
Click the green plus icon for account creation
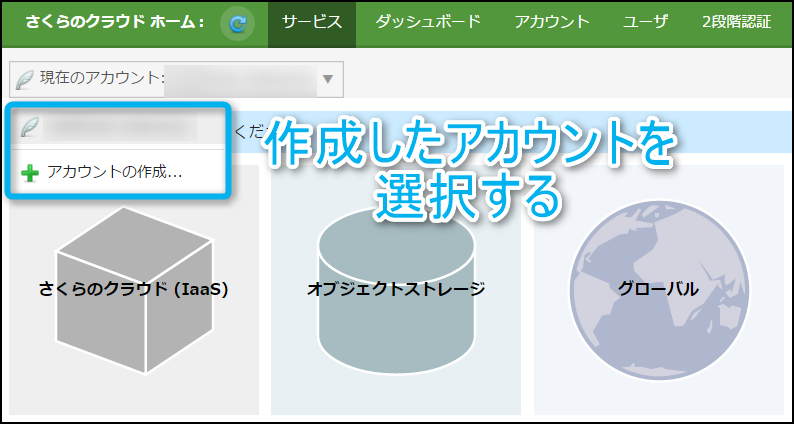click(30, 172)
